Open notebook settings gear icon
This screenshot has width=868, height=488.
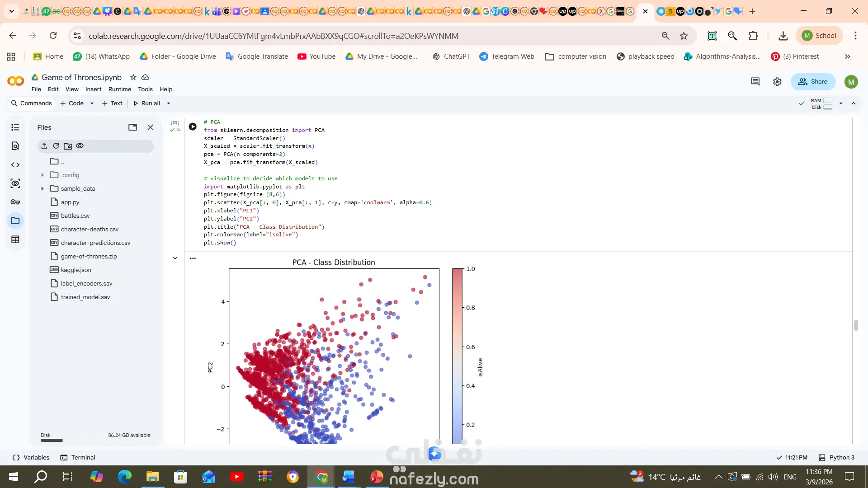click(x=777, y=82)
